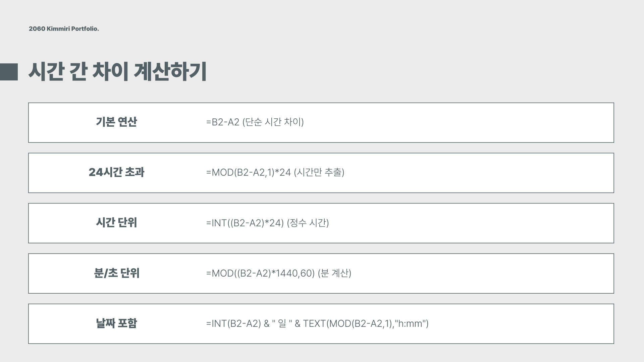Image resolution: width=644 pixels, height=362 pixels.
Task: Click the word "Portfolio." in the header
Action: (85, 29)
